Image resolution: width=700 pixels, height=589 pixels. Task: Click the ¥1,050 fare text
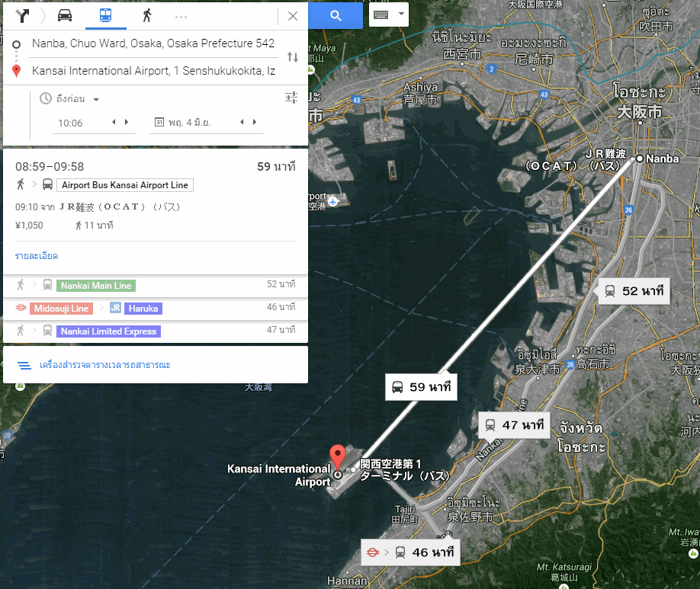coord(29,226)
